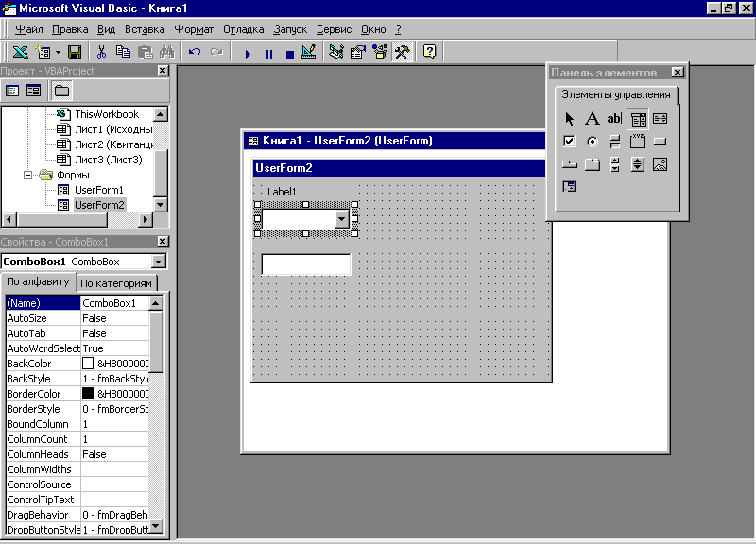Switch to По категориям tab

click(116, 283)
